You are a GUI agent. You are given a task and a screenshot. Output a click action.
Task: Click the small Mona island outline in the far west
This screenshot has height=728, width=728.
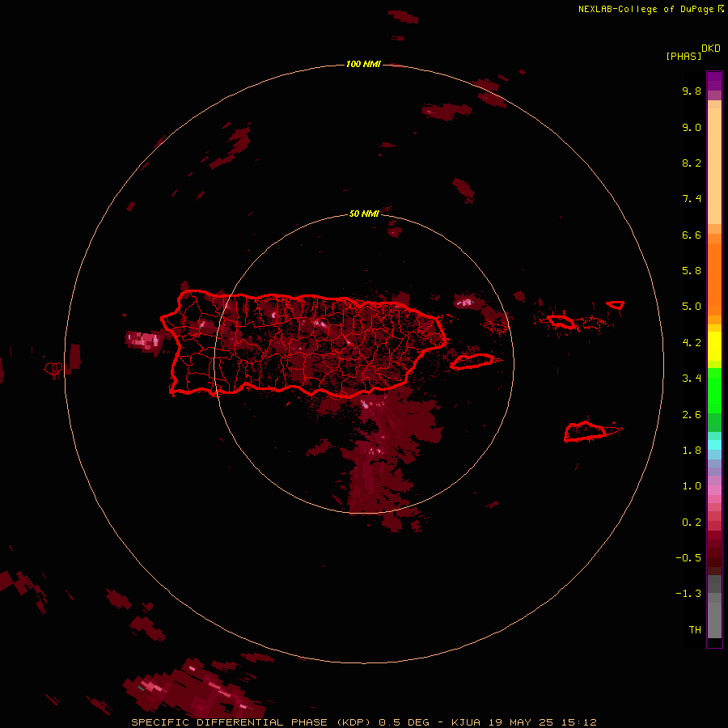(53, 369)
